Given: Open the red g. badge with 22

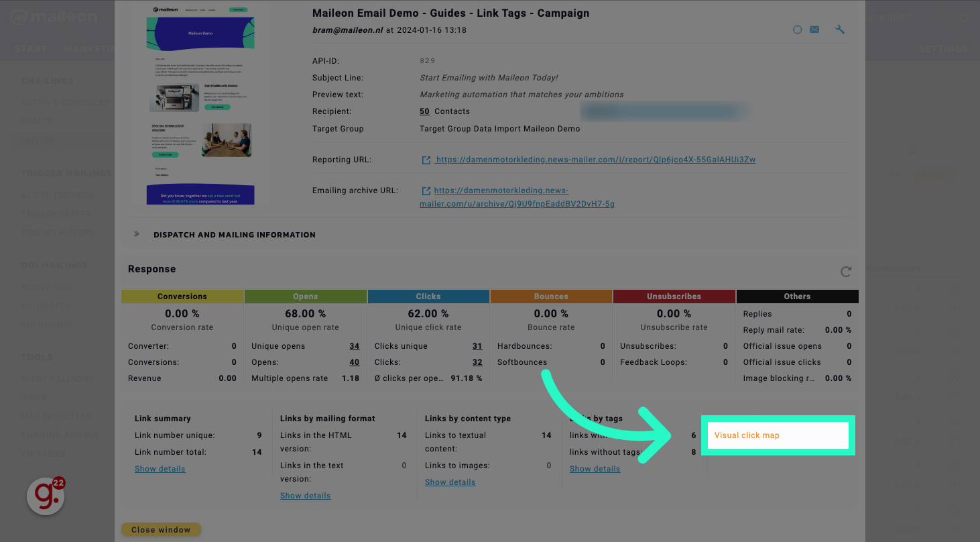Looking at the screenshot, I should tap(46, 496).
